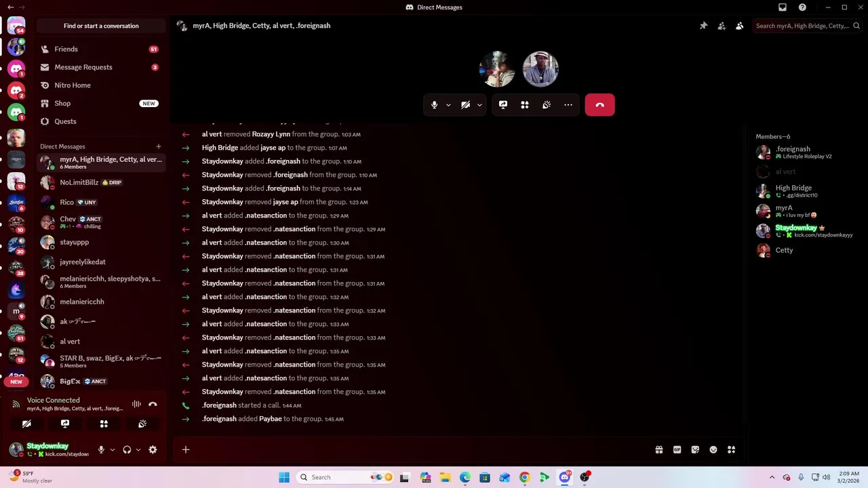The width and height of the screenshot is (868, 488).
Task: Click jayse ap in the 1:07 AM message
Action: [x=273, y=148]
